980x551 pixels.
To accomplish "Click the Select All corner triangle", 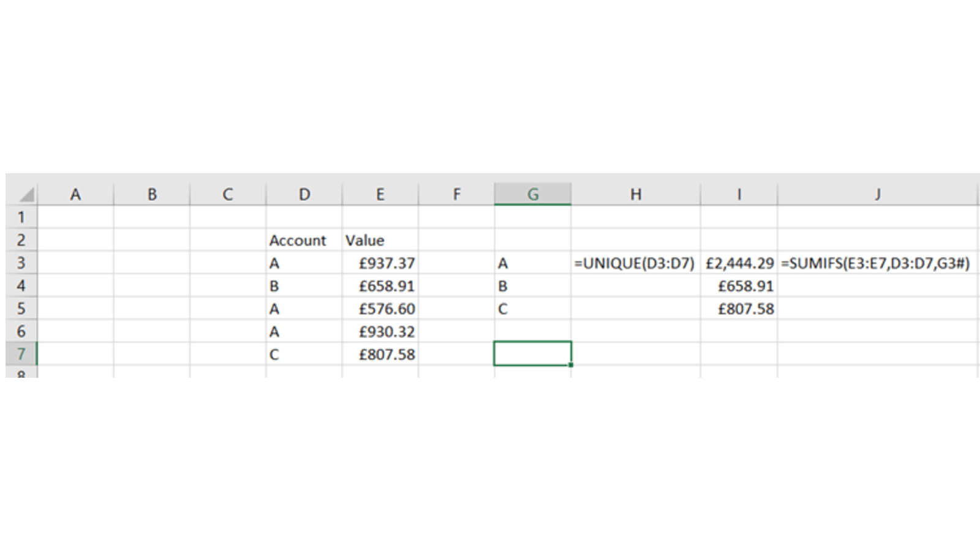I will (x=26, y=195).
